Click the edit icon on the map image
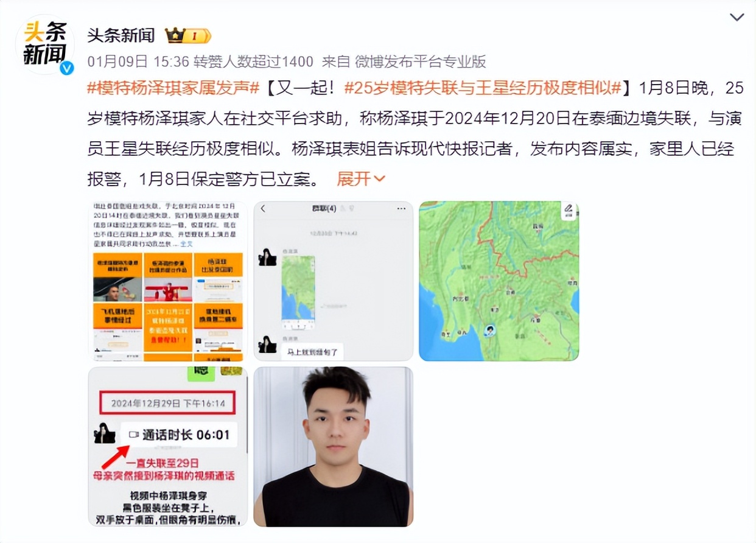The image size is (756, 543). (568, 210)
